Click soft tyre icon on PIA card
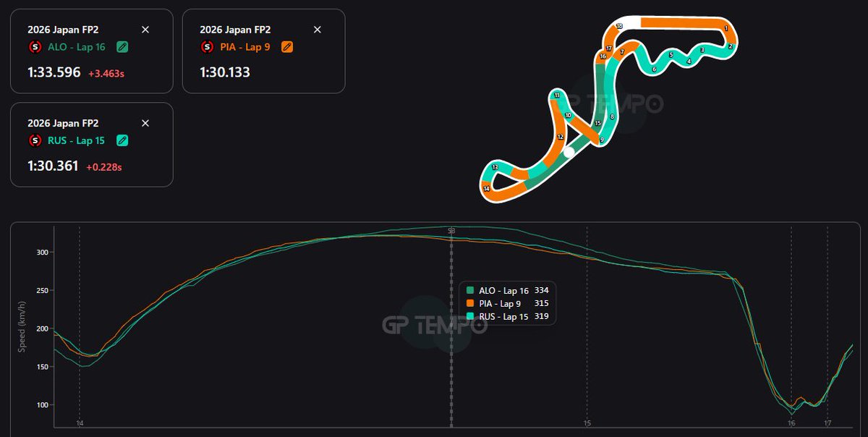The image size is (868, 437). (x=206, y=47)
